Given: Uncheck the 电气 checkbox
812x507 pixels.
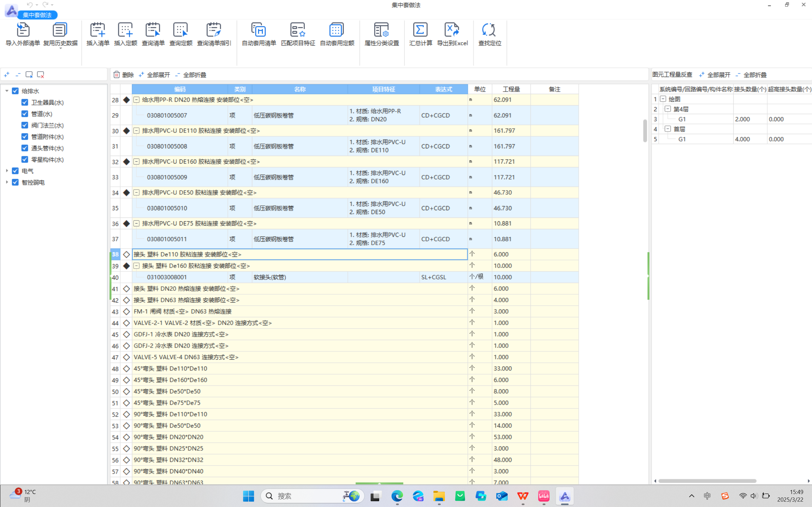Looking at the screenshot, I should (x=15, y=171).
